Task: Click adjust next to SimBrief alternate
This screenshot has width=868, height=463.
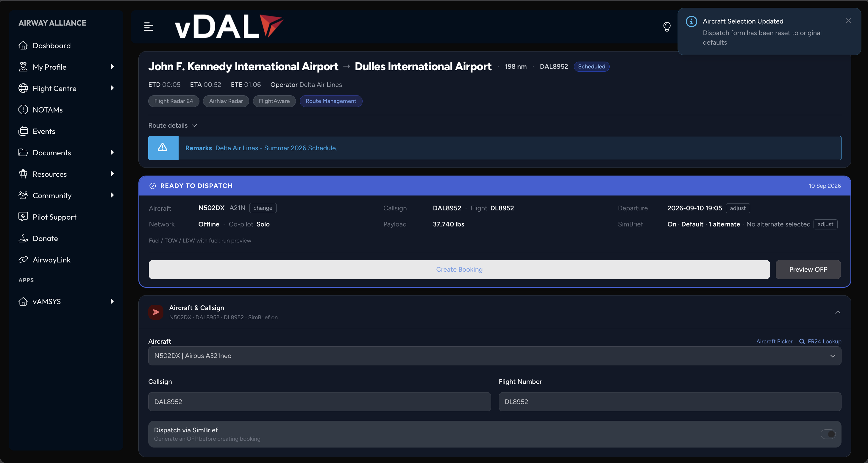Action: click(825, 224)
